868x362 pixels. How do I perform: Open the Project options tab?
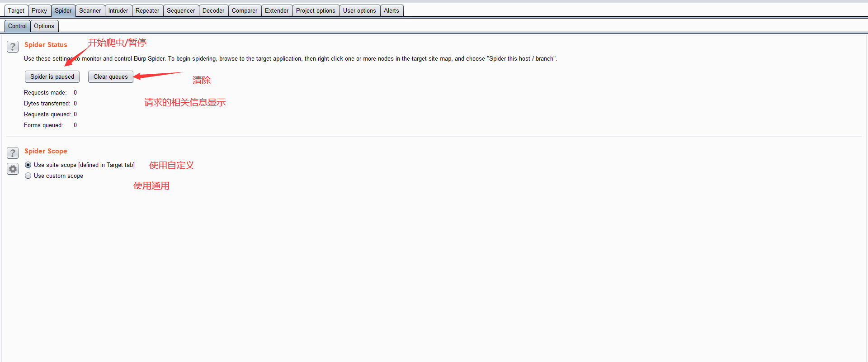coord(316,10)
